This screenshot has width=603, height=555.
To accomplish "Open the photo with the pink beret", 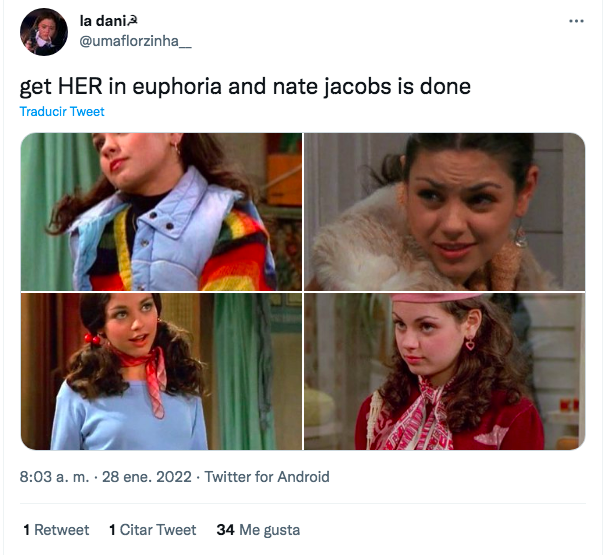I will (x=445, y=372).
